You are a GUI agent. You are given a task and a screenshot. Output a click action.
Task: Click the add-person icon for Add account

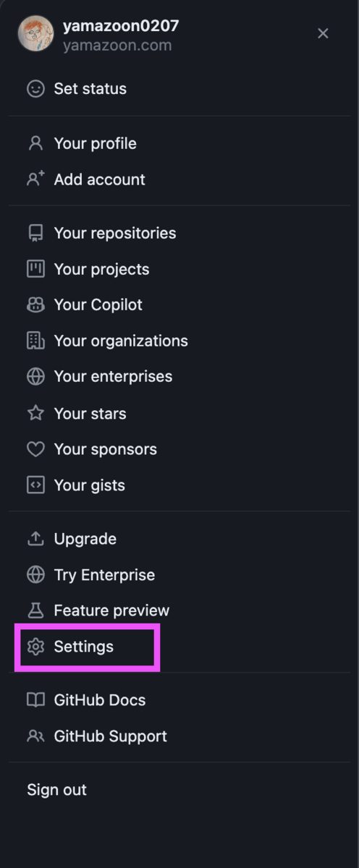tap(35, 179)
